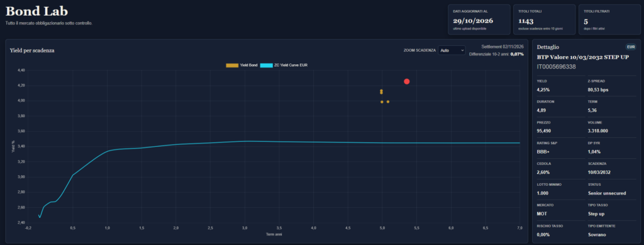Click the Z-spread value "80,53 bps"
The height and width of the screenshot is (245, 644).
[597, 89]
